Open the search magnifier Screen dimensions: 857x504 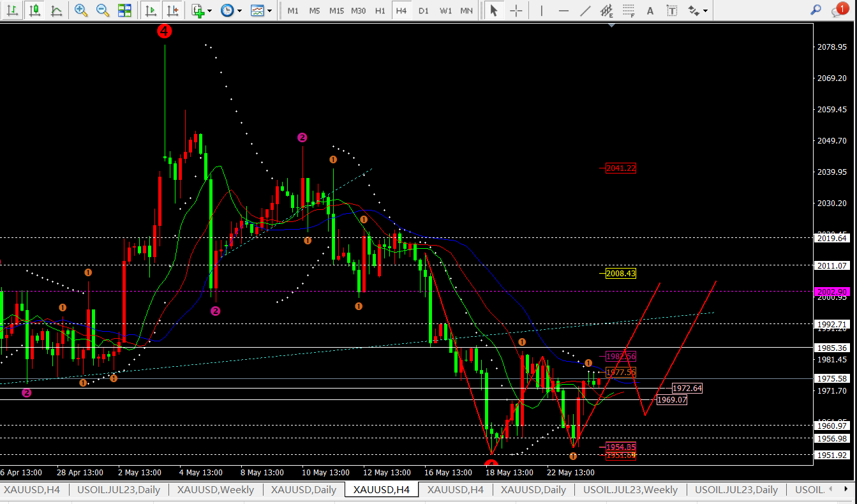click(816, 10)
